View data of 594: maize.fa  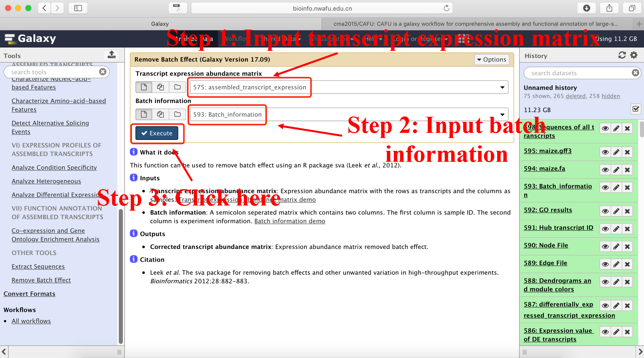click(x=605, y=170)
